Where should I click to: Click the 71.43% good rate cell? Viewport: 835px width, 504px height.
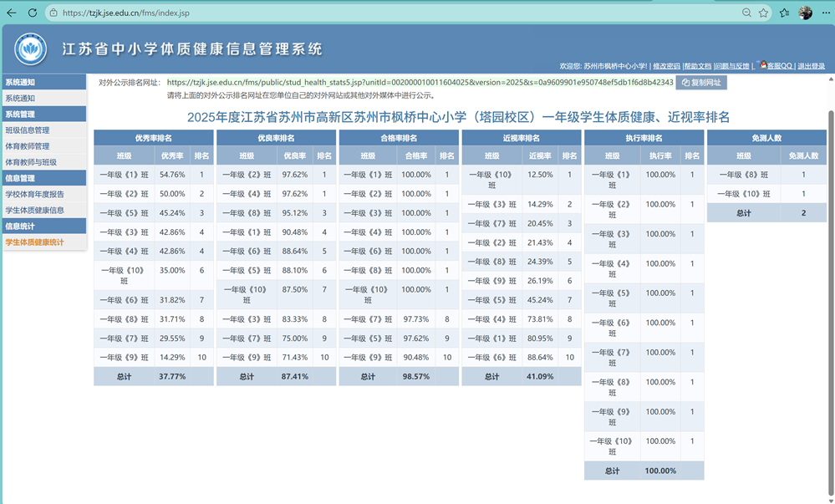[x=294, y=357]
